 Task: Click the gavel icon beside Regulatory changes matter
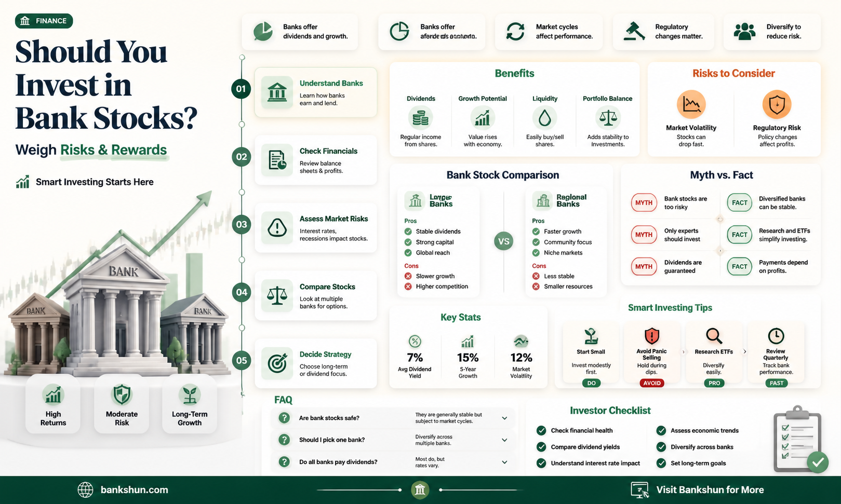pyautogui.click(x=634, y=31)
